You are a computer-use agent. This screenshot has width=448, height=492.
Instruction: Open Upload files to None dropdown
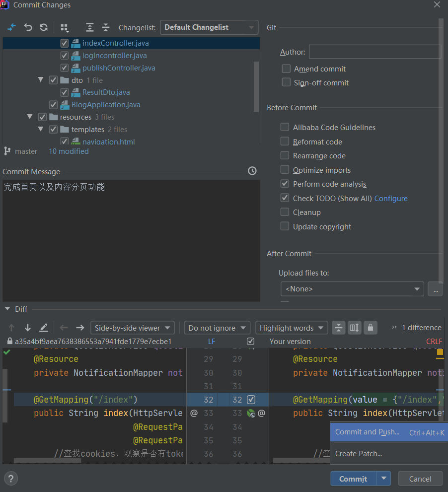pyautogui.click(x=352, y=288)
